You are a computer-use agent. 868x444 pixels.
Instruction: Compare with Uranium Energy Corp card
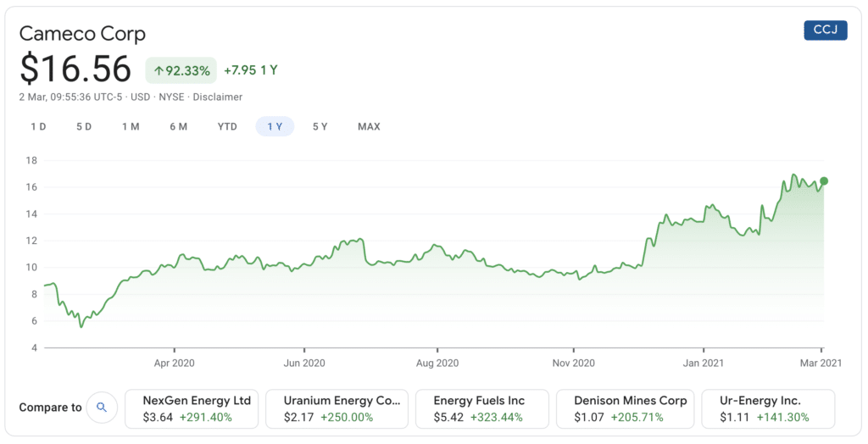(x=337, y=408)
